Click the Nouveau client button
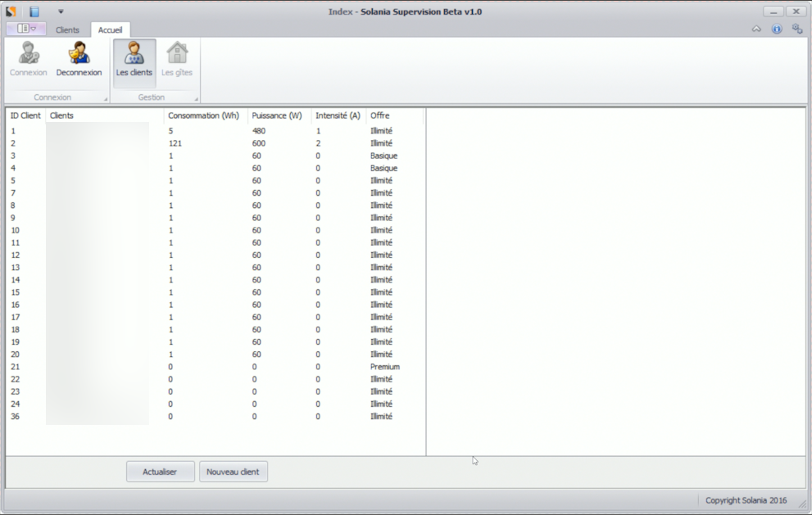Screen dimensions: 812x515 [x=233, y=472]
